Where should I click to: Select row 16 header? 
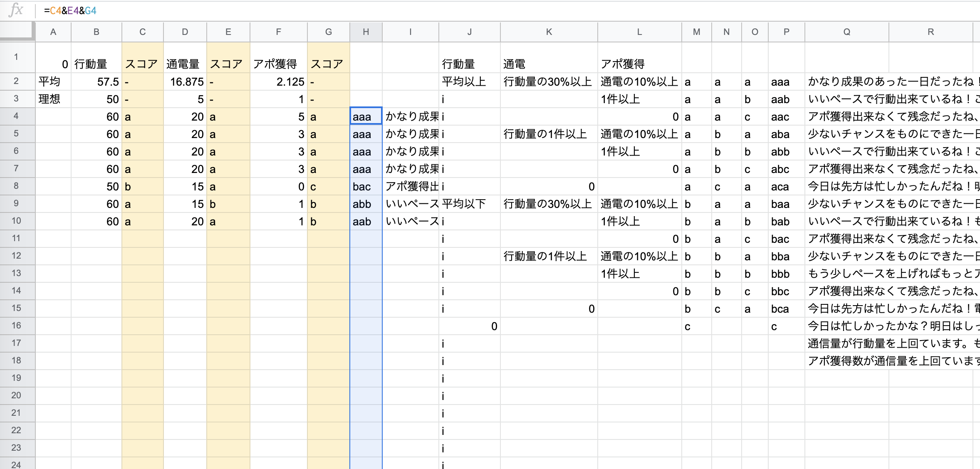pos(16,326)
